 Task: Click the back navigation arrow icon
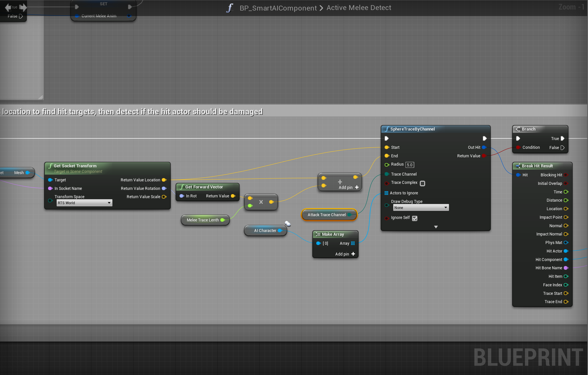[8, 8]
